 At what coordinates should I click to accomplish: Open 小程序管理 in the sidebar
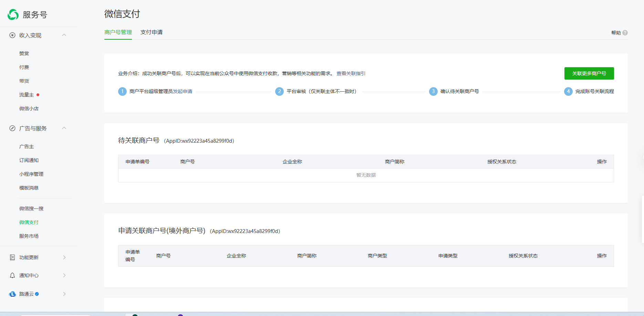[x=31, y=174]
